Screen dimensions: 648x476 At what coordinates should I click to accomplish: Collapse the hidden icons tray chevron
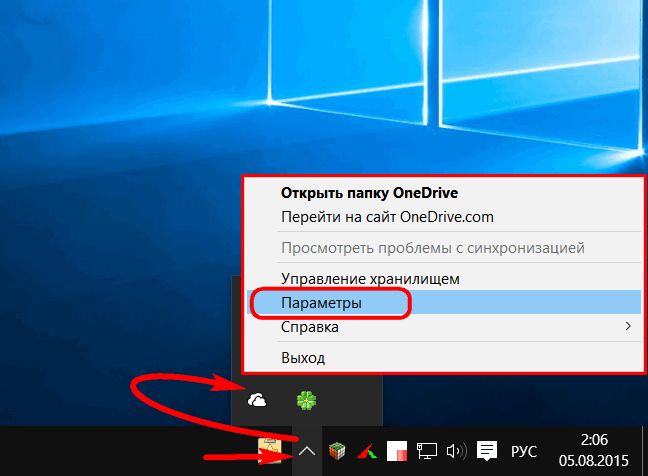point(308,451)
